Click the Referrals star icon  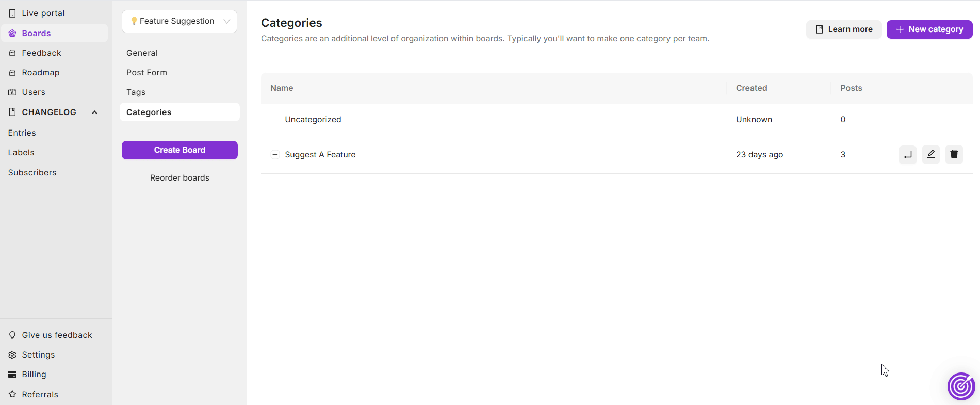(12, 394)
